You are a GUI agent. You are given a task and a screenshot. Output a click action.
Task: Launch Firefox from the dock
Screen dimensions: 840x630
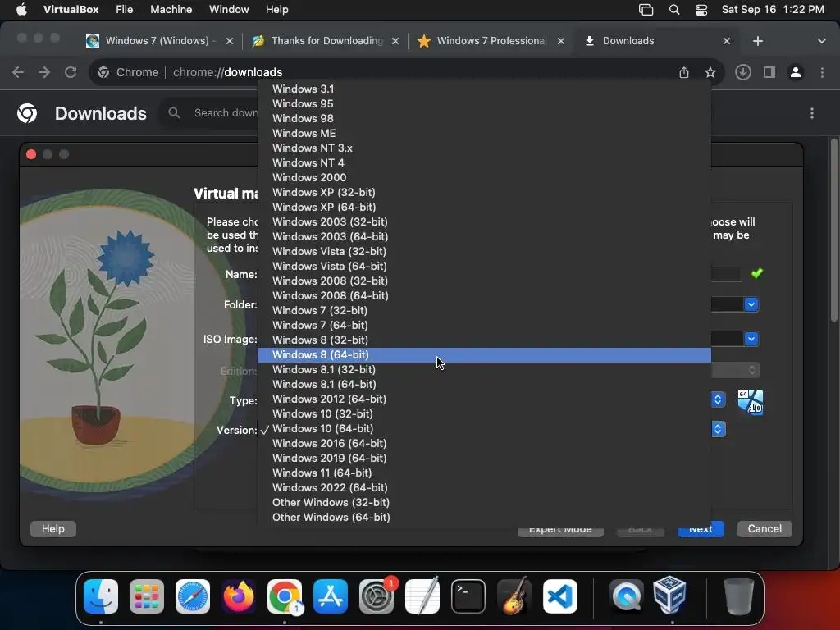point(239,596)
